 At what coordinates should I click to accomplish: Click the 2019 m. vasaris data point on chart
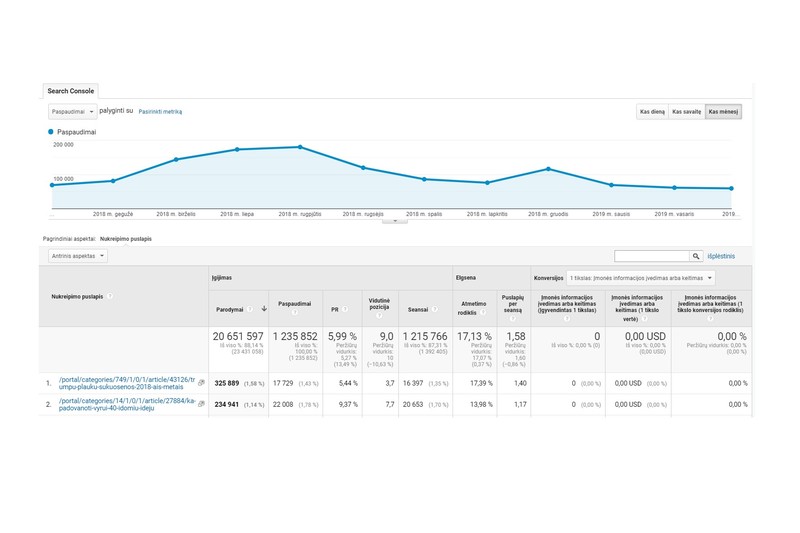674,188
